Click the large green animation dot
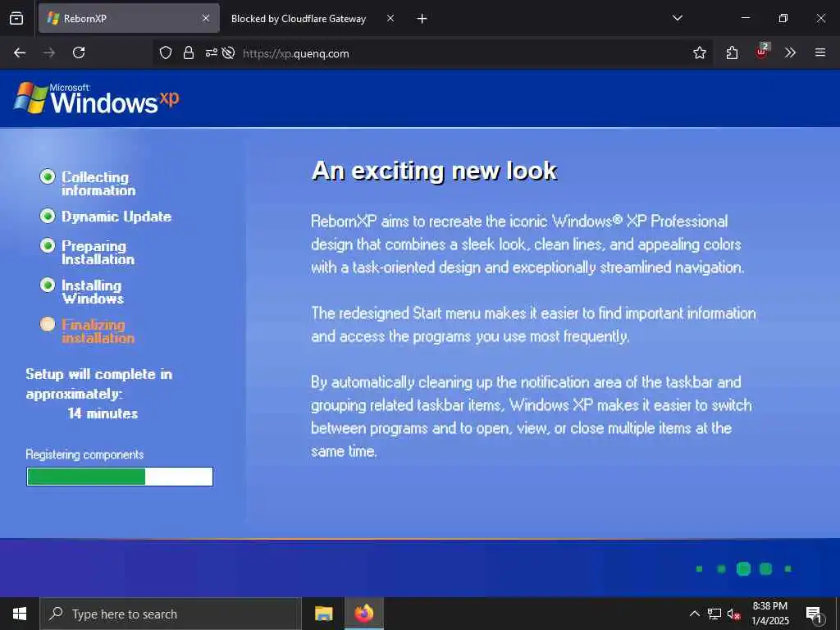 pos(743,569)
